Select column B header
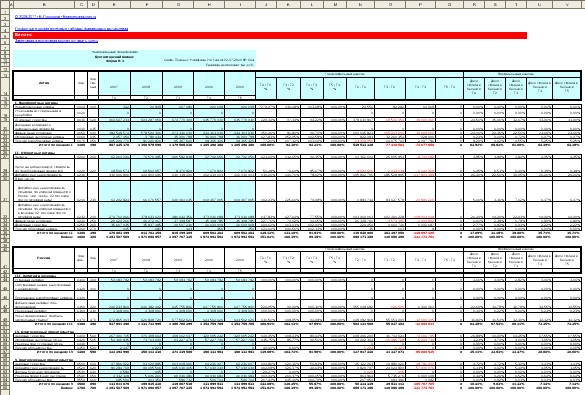 44,4
